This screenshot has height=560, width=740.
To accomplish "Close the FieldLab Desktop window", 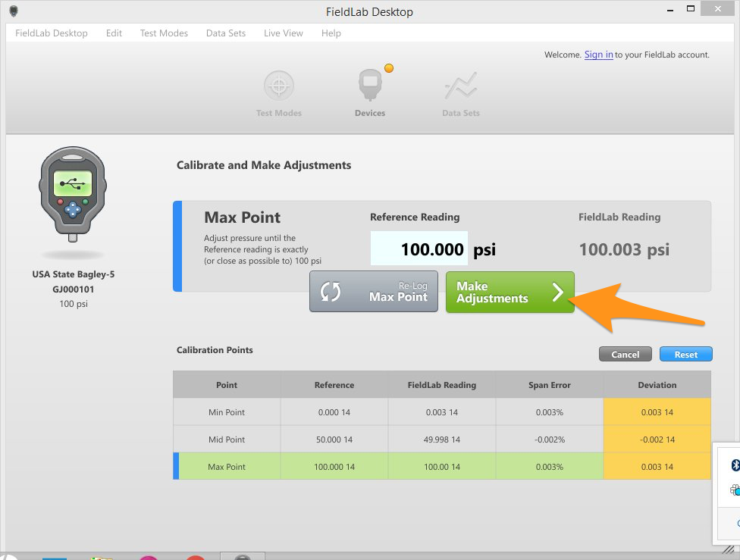I will pos(718,8).
